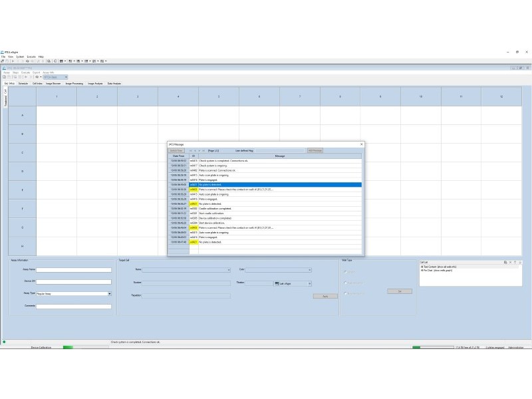Image resolution: width=532 pixels, height=399 pixels.
Task: Click the Comments input field
Action: click(74, 307)
